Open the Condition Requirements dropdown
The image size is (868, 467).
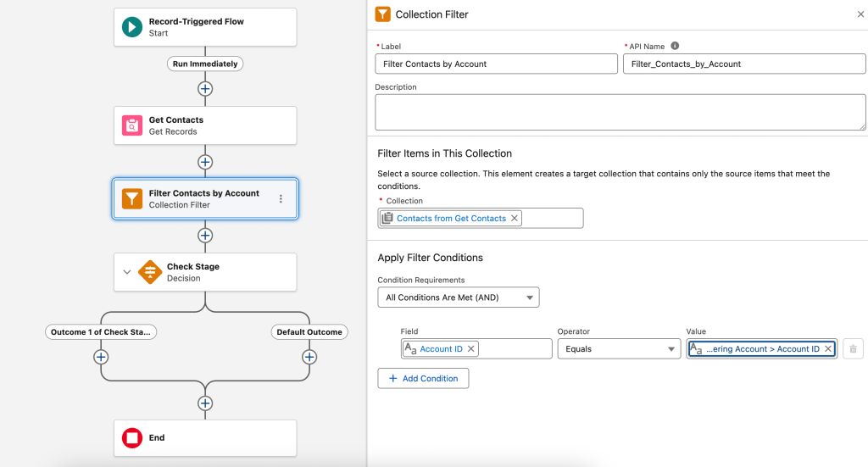(459, 297)
